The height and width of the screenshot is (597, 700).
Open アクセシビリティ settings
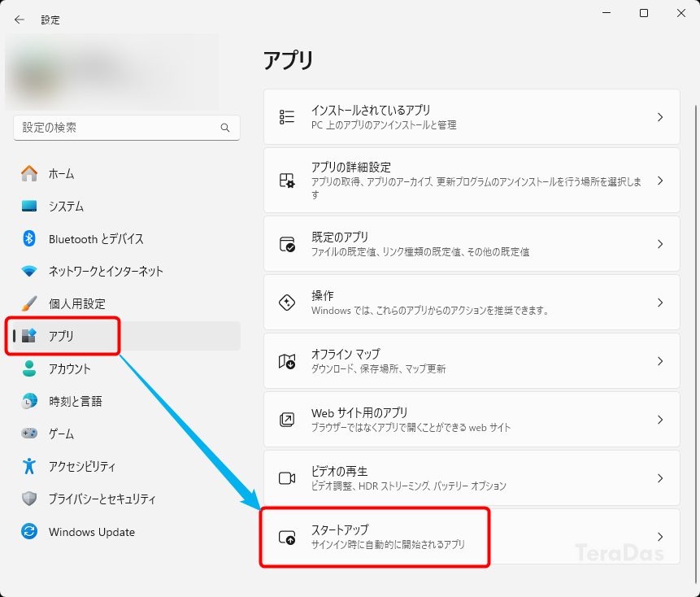127,466
